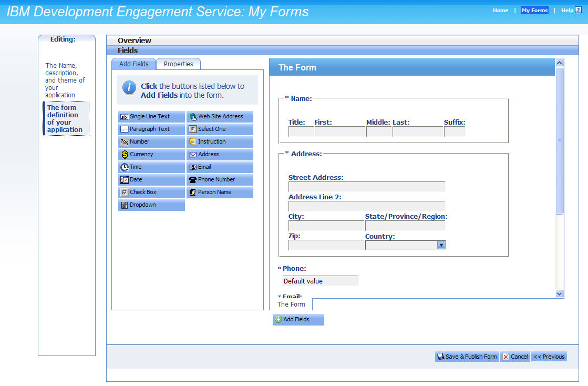The width and height of the screenshot is (588, 386).
Task: Add a Phone Number field
Action: (220, 180)
